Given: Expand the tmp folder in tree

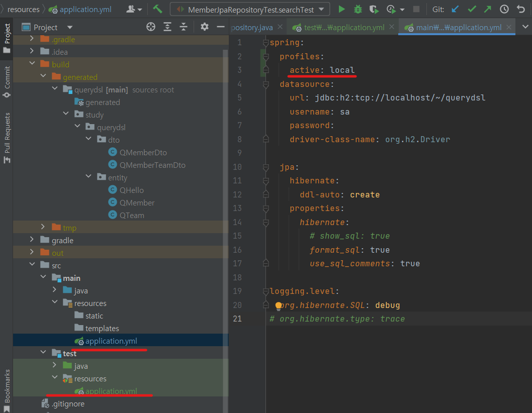Looking at the screenshot, I should pyautogui.click(x=44, y=228).
